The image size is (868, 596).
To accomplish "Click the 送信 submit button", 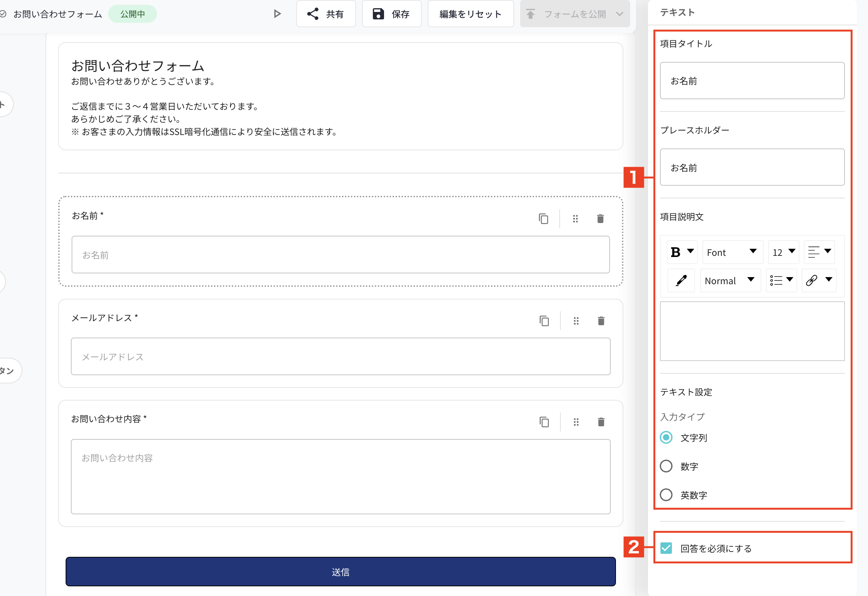I will pos(341,572).
